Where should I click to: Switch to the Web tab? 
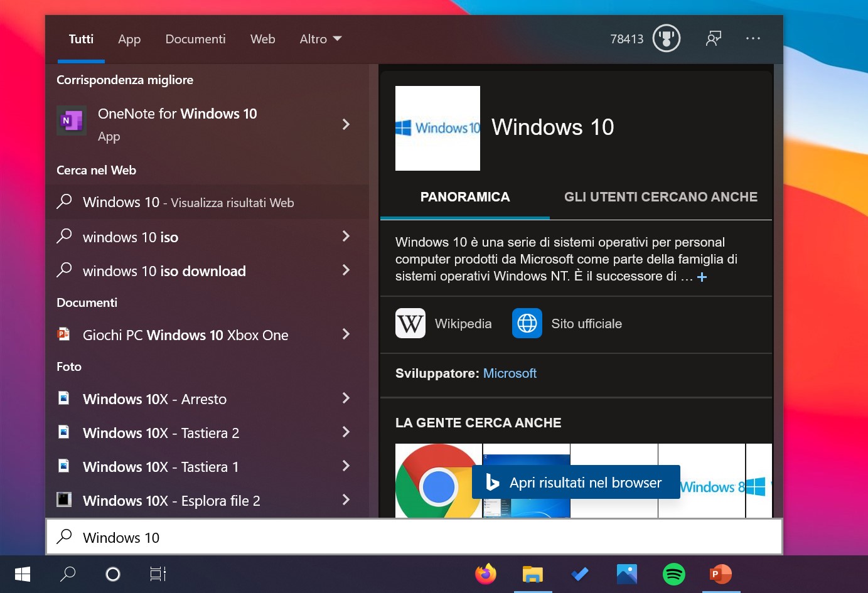pos(262,39)
